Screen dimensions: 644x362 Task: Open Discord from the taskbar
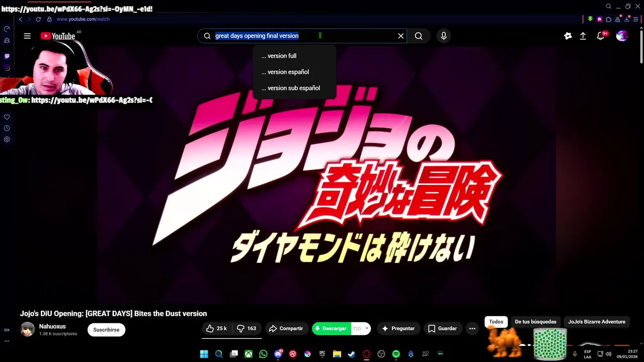click(278, 354)
